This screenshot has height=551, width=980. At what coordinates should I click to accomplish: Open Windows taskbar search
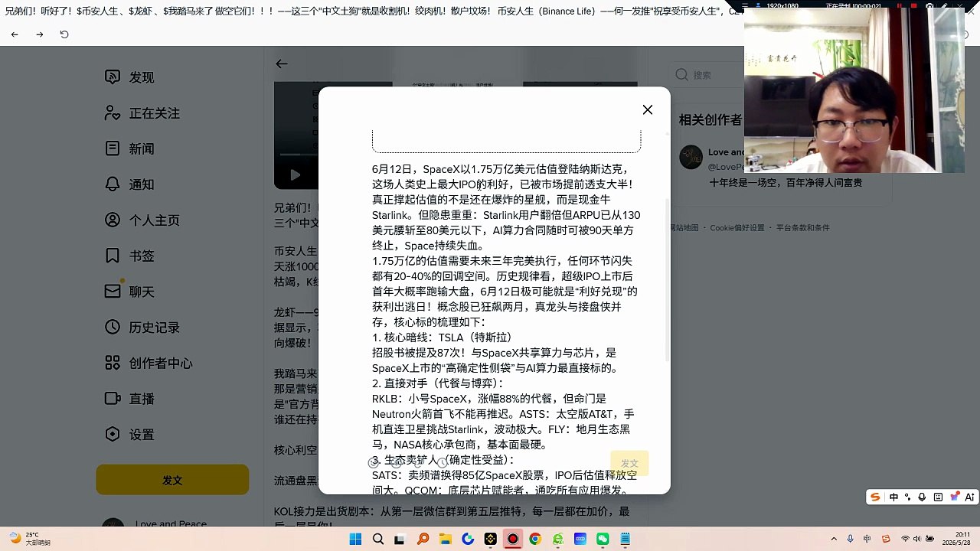pyautogui.click(x=378, y=540)
